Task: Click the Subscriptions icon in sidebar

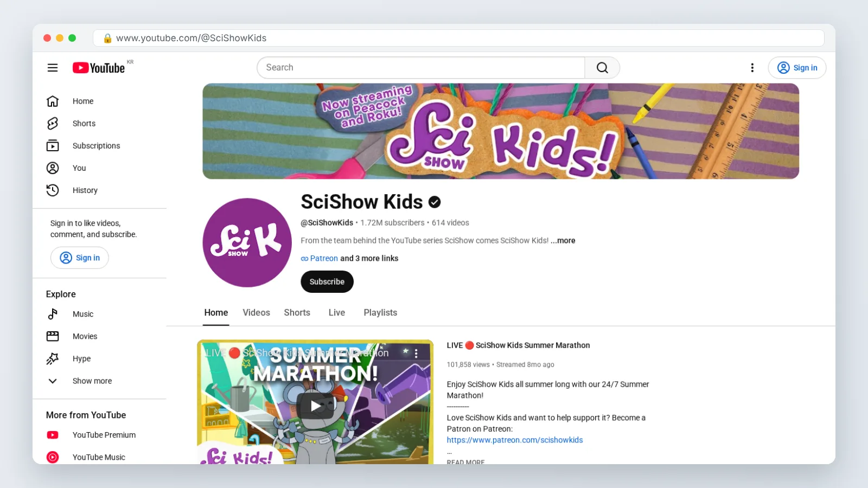Action: (53, 146)
